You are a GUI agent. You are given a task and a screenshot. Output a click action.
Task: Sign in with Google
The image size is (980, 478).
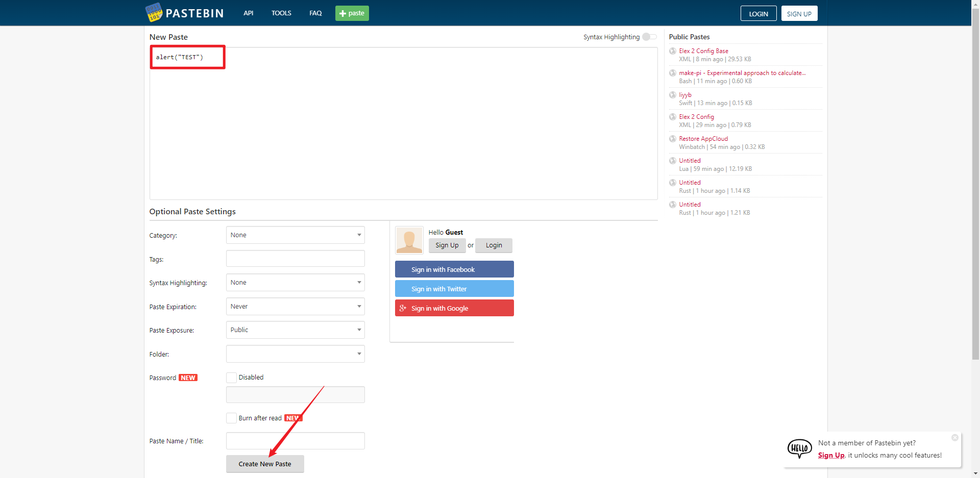point(454,308)
